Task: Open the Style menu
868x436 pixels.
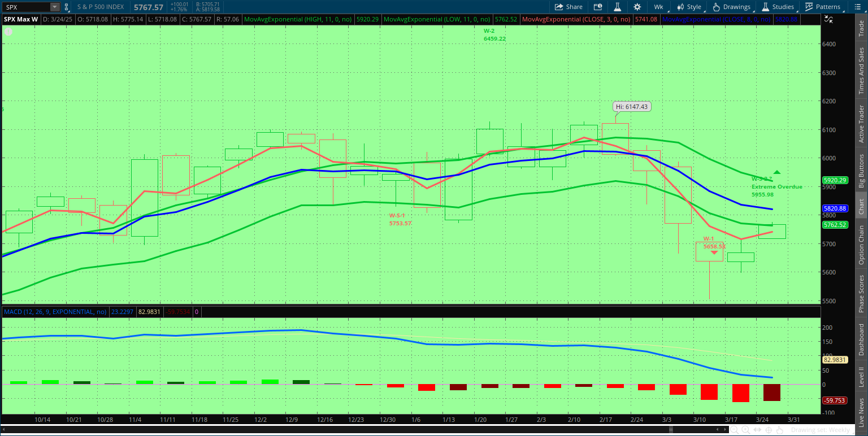Action: (688, 7)
